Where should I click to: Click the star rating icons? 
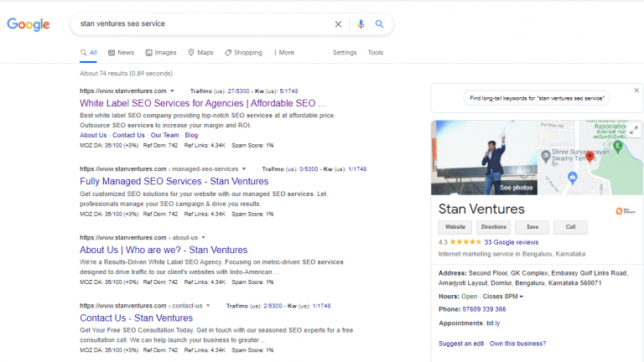(465, 242)
